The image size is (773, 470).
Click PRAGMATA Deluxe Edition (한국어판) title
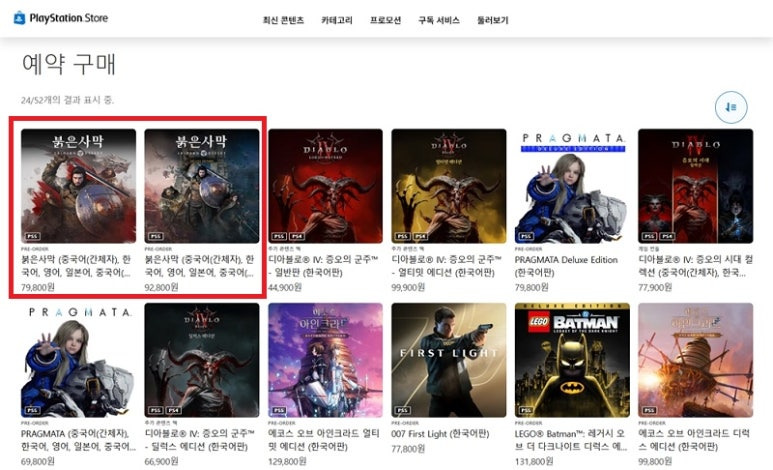tap(566, 266)
